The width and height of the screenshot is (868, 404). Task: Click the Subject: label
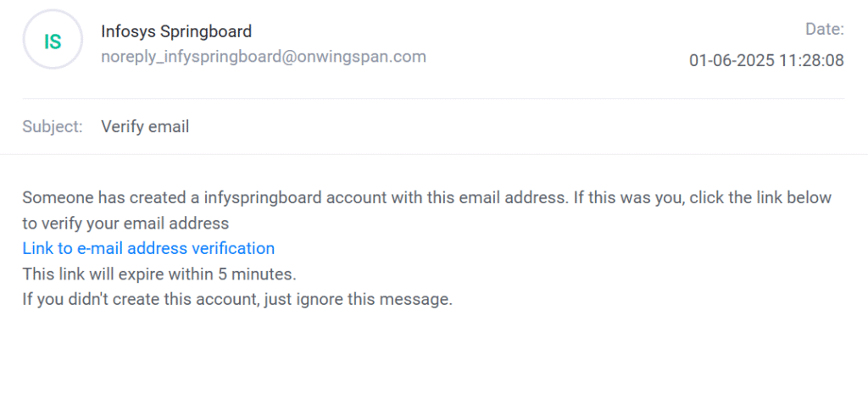[53, 127]
